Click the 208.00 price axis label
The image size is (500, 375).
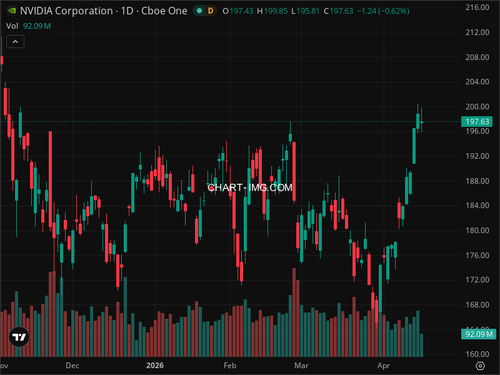point(477,57)
